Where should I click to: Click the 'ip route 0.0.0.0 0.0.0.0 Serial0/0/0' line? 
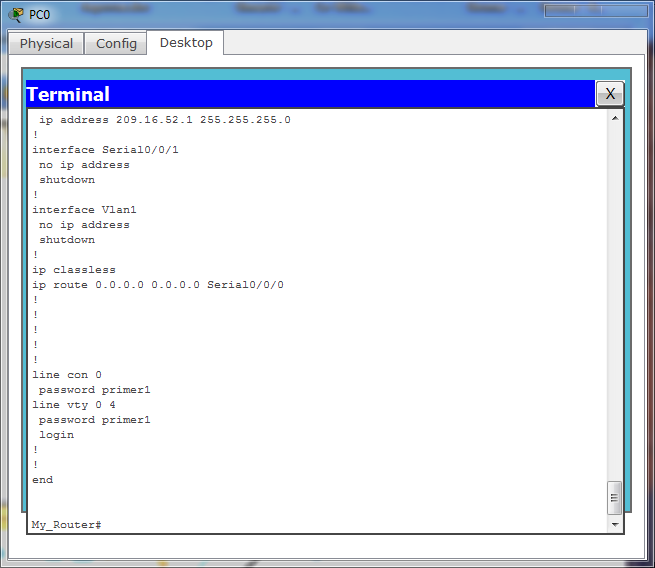pos(158,285)
